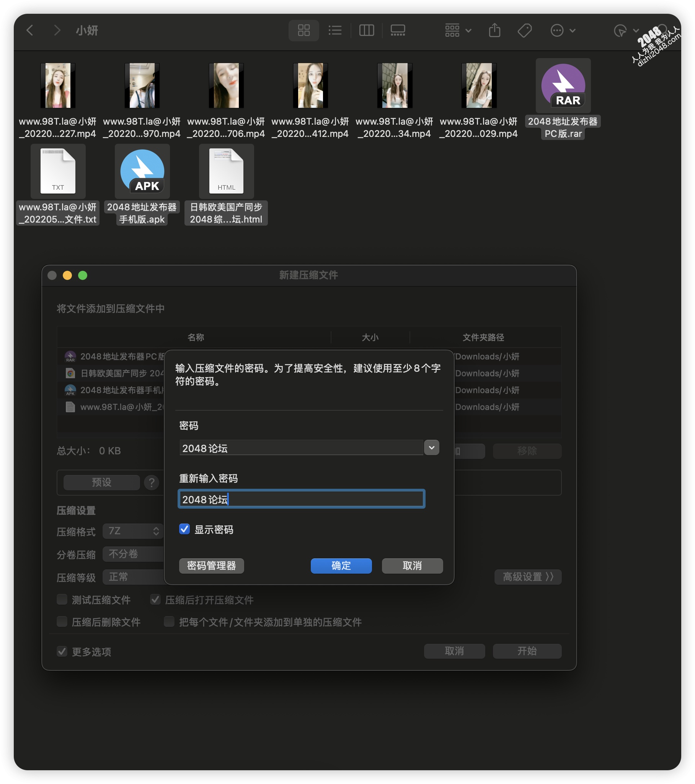
Task: Open the 2048地址发布器手机版.apk file icon
Action: coord(142,171)
